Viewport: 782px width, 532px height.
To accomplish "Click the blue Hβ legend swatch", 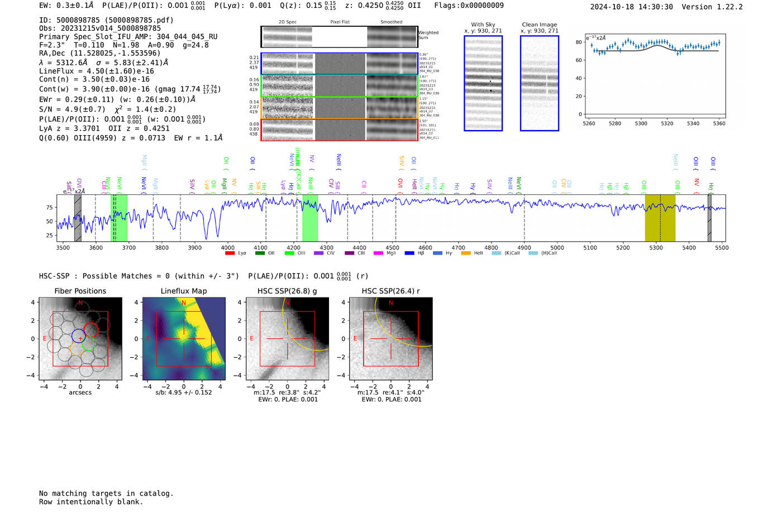I will click(x=409, y=253).
